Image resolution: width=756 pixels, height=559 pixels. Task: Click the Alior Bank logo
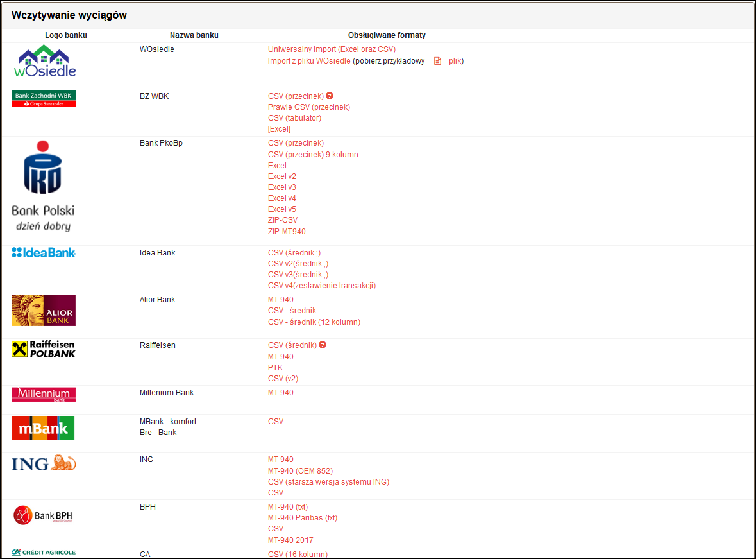(44, 310)
